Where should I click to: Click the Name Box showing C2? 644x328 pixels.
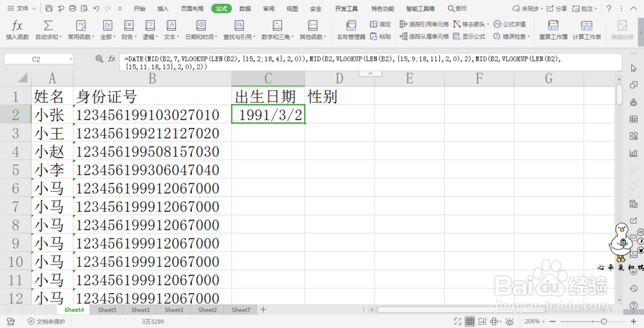(x=39, y=59)
